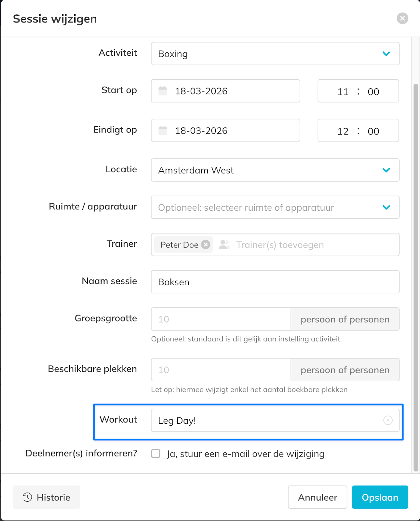Click the Annuleer button

click(317, 497)
